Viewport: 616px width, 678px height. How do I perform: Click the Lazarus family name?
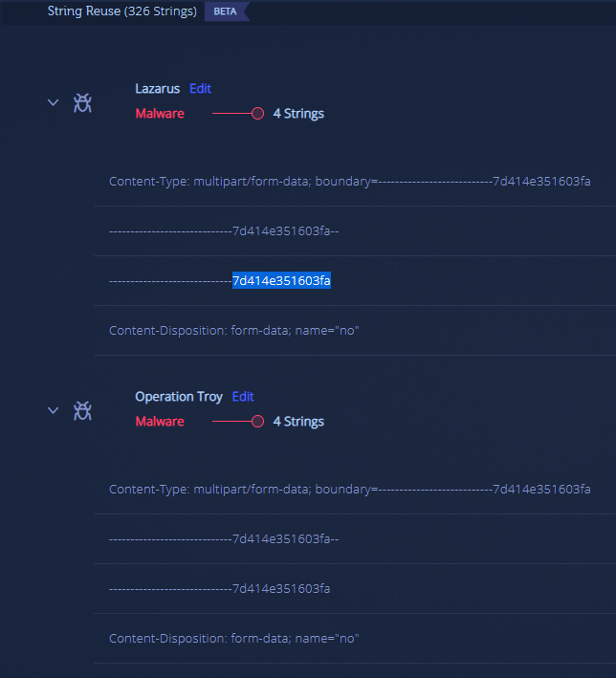point(157,88)
